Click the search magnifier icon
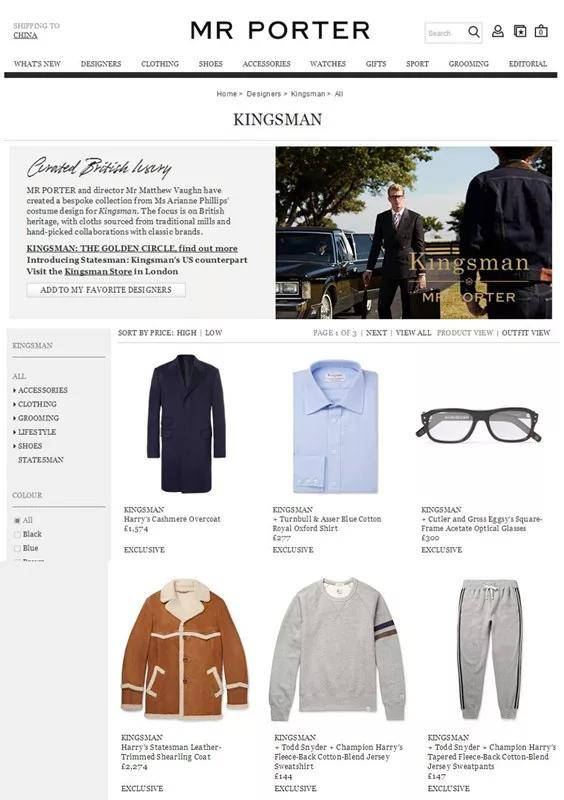The width and height of the screenshot is (564, 800). [474, 32]
